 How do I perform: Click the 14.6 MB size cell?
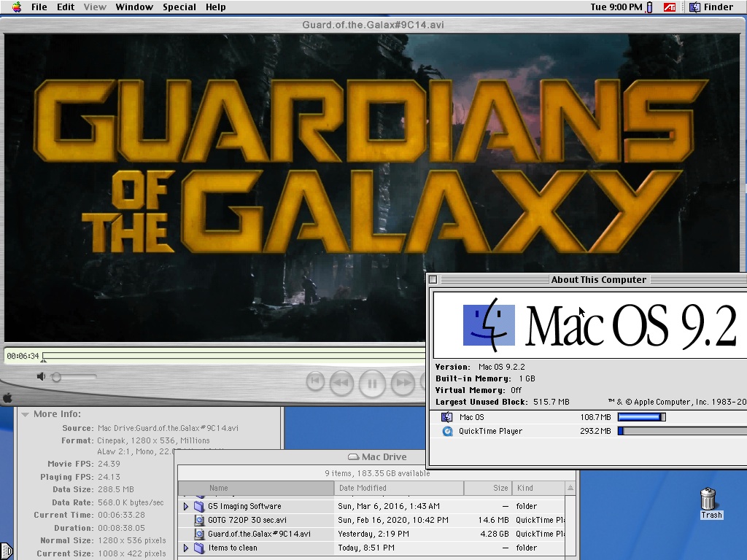[x=493, y=520]
